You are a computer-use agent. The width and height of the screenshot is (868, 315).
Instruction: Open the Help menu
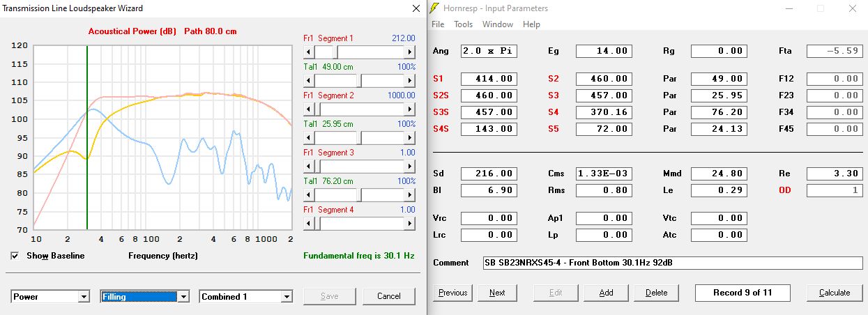pos(531,24)
